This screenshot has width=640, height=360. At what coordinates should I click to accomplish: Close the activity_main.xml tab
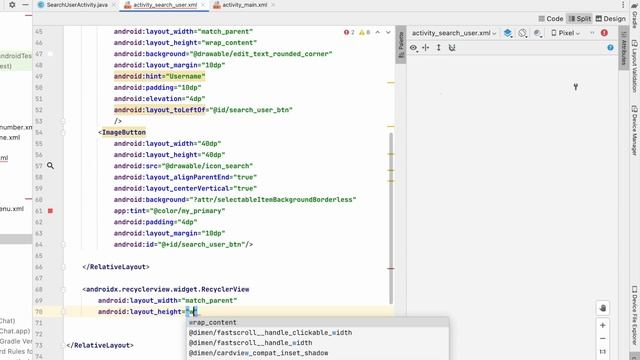click(273, 5)
